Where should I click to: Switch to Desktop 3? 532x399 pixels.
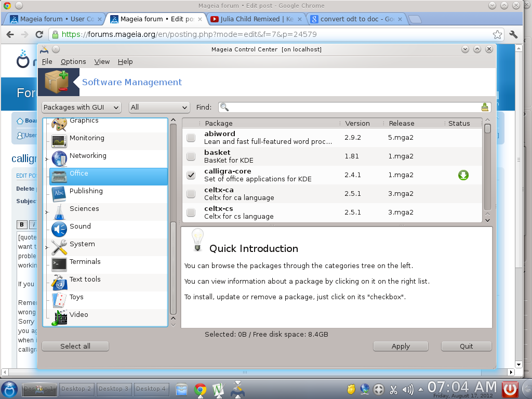pos(113,389)
